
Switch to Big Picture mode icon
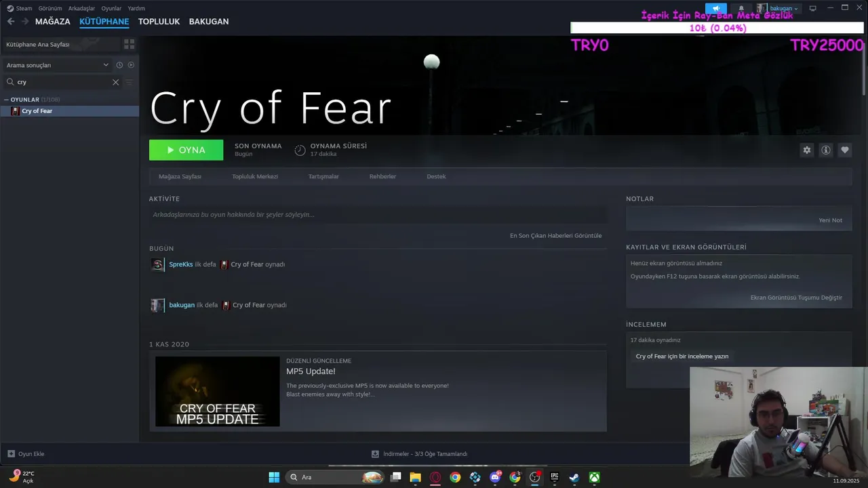click(812, 8)
